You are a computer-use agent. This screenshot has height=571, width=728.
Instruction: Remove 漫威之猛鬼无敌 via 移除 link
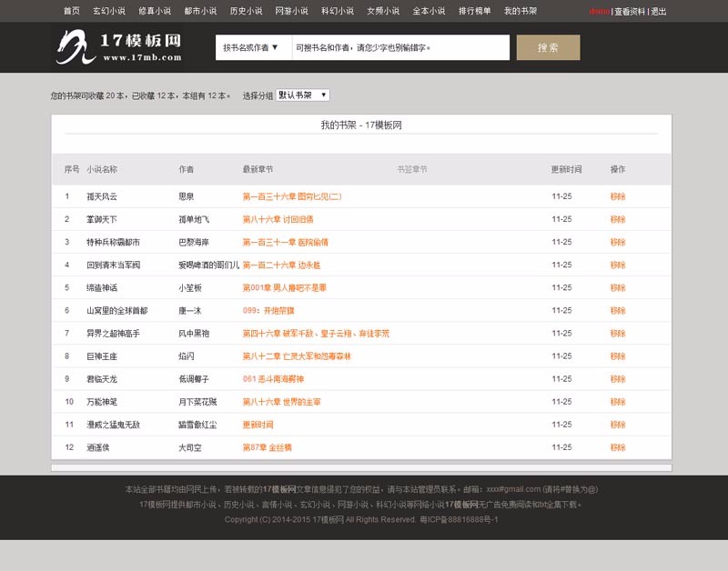point(618,425)
